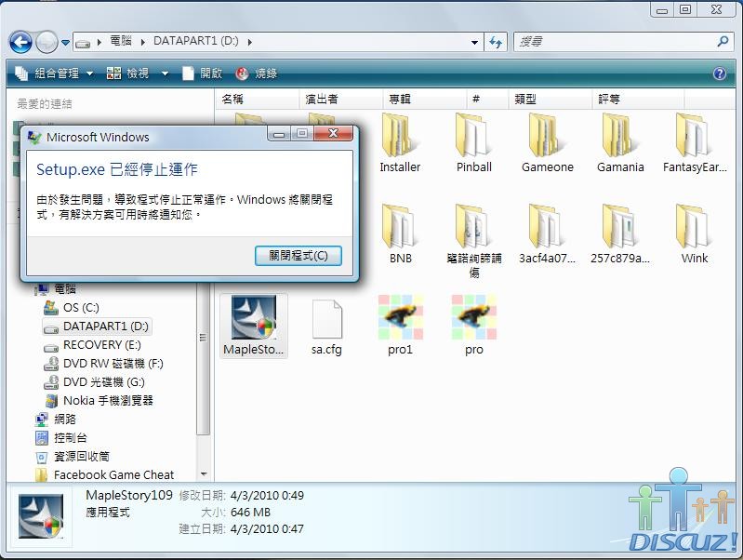The height and width of the screenshot is (560, 743).
Task: Sort by the 評等 column header
Action: pos(638,100)
